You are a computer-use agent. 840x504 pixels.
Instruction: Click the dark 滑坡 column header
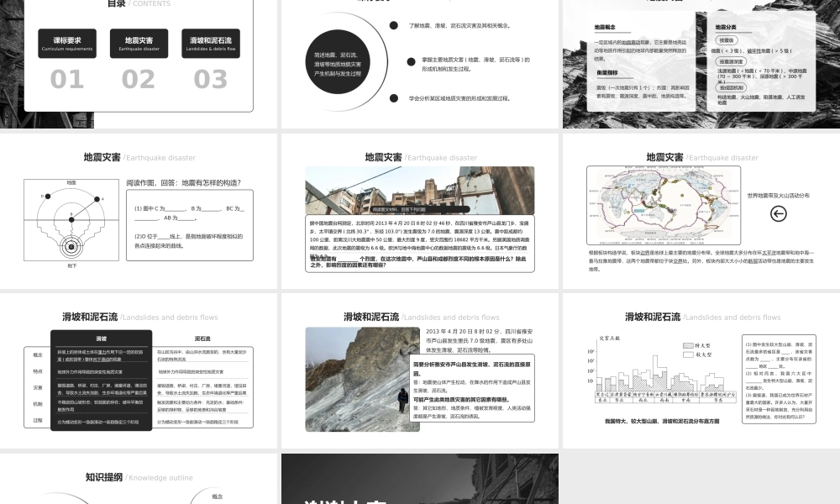pyautogui.click(x=102, y=339)
